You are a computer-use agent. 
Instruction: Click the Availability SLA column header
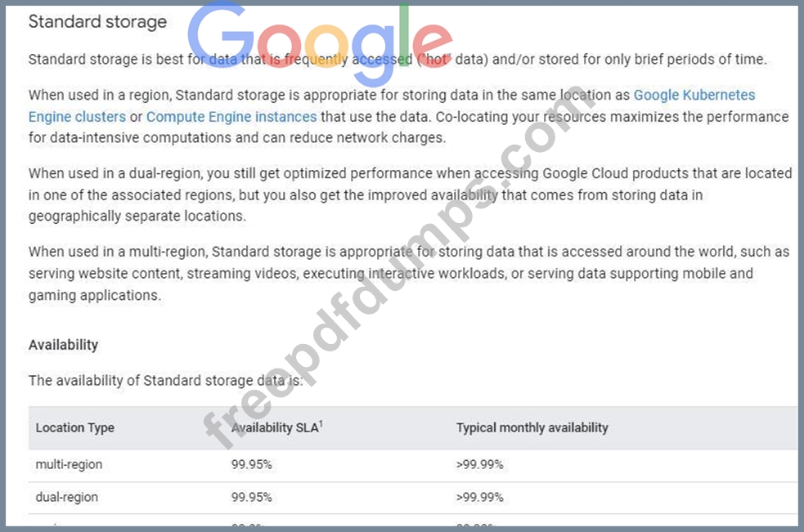[x=274, y=427]
